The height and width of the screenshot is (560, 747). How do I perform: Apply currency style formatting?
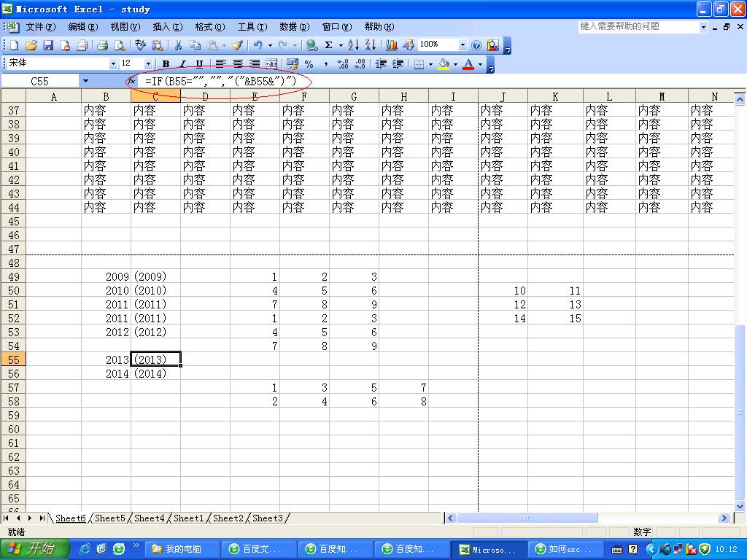(293, 64)
